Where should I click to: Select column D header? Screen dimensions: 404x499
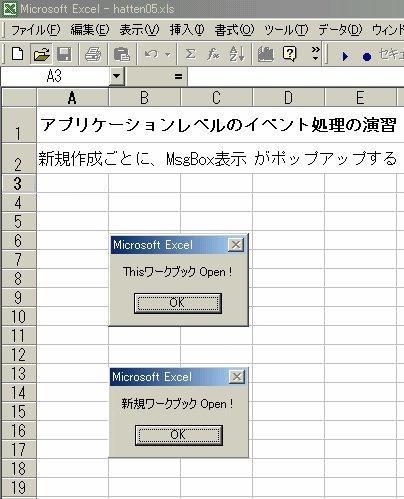(289, 98)
